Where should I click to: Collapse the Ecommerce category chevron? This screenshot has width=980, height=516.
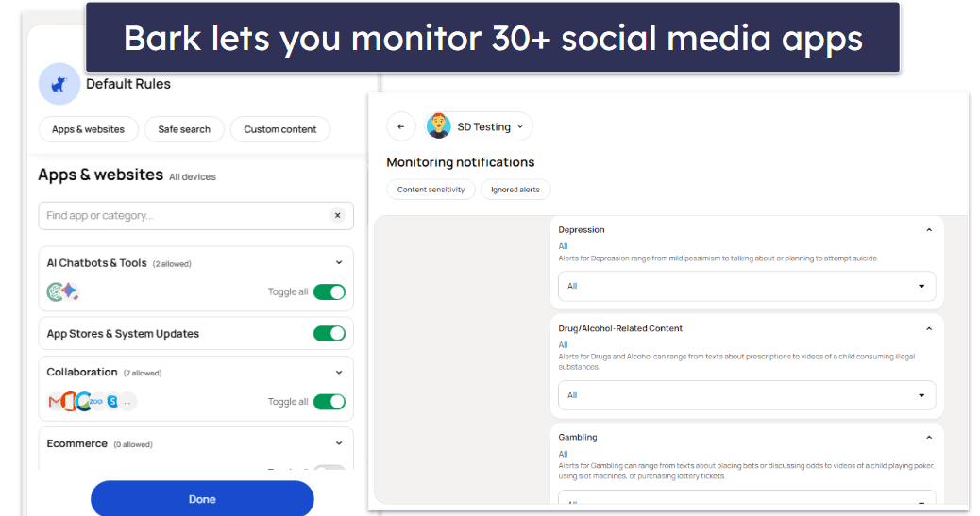tap(339, 443)
